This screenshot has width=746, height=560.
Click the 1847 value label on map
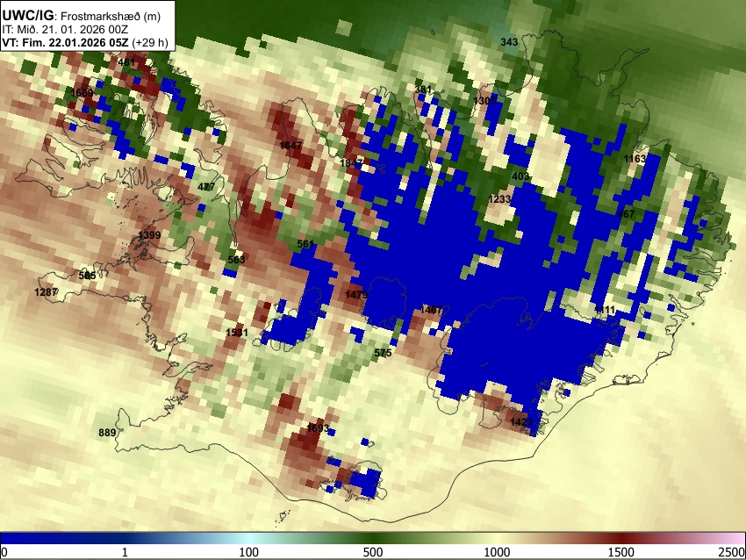(352, 163)
